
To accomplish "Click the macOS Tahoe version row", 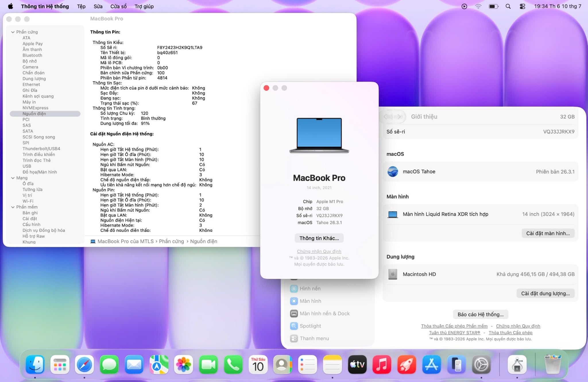I will (480, 172).
